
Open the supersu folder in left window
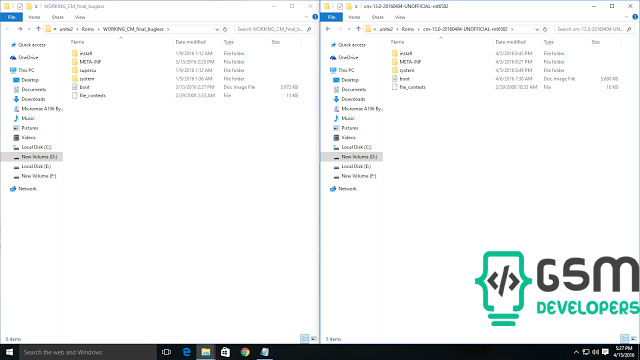[x=88, y=70]
